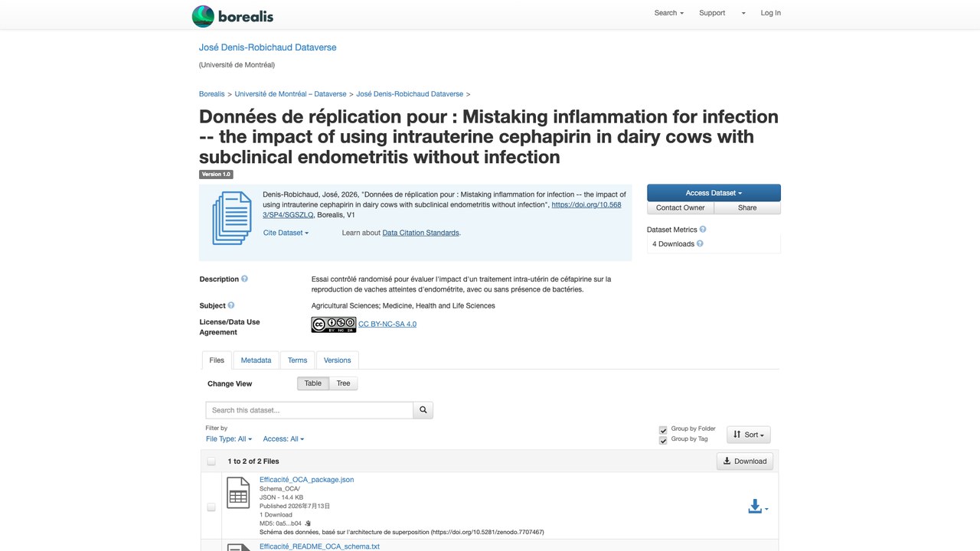The height and width of the screenshot is (551, 980).
Task: Click the magnifier search button for dataset files
Action: pyautogui.click(x=423, y=410)
